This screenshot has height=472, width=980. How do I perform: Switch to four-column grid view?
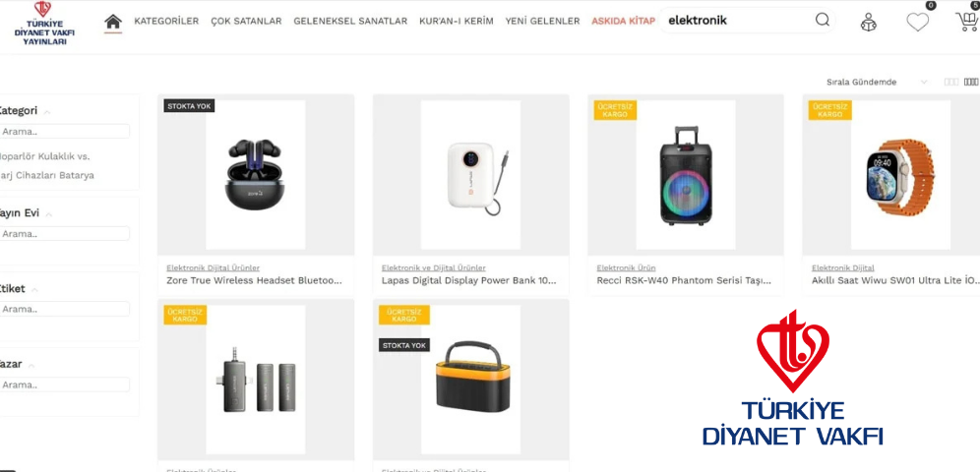tap(971, 82)
